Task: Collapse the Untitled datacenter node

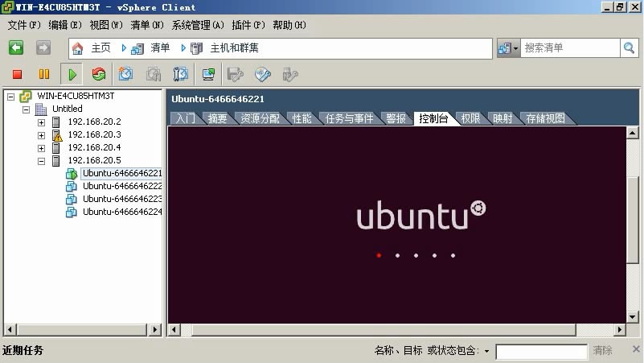Action: (27, 109)
